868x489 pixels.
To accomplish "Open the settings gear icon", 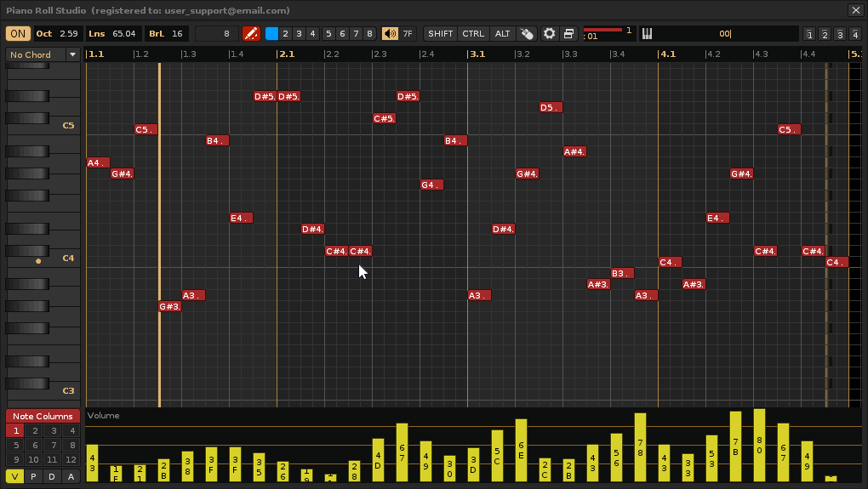I will (550, 34).
